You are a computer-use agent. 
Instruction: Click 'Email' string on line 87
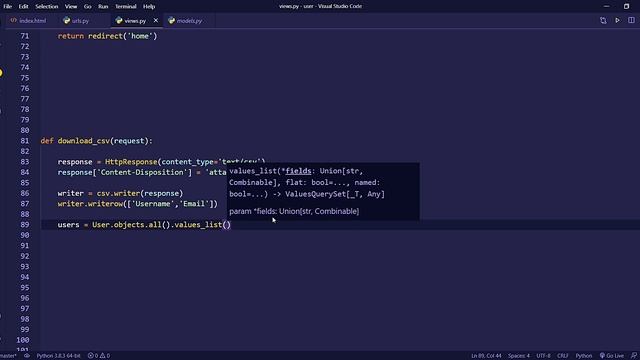[194, 204]
